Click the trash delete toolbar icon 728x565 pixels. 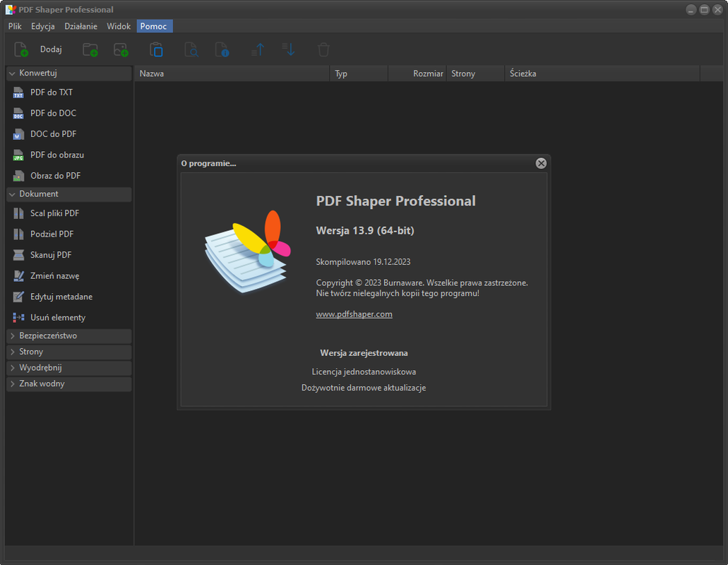pos(323,49)
